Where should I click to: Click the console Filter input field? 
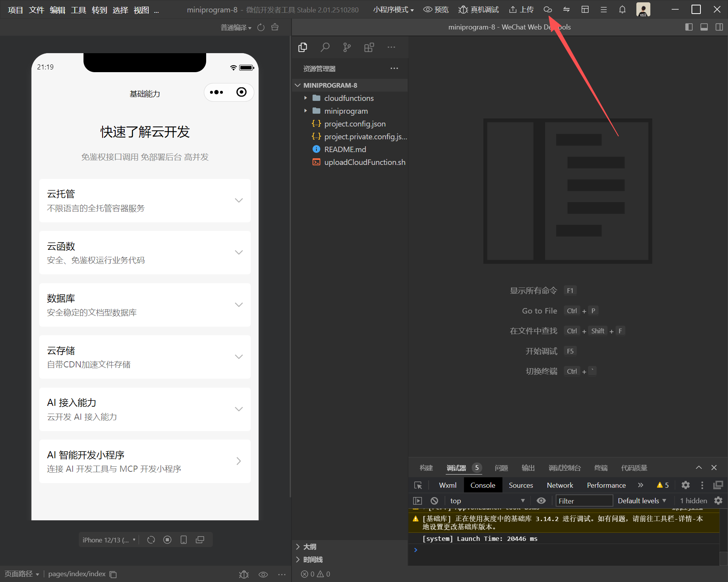(x=584, y=501)
